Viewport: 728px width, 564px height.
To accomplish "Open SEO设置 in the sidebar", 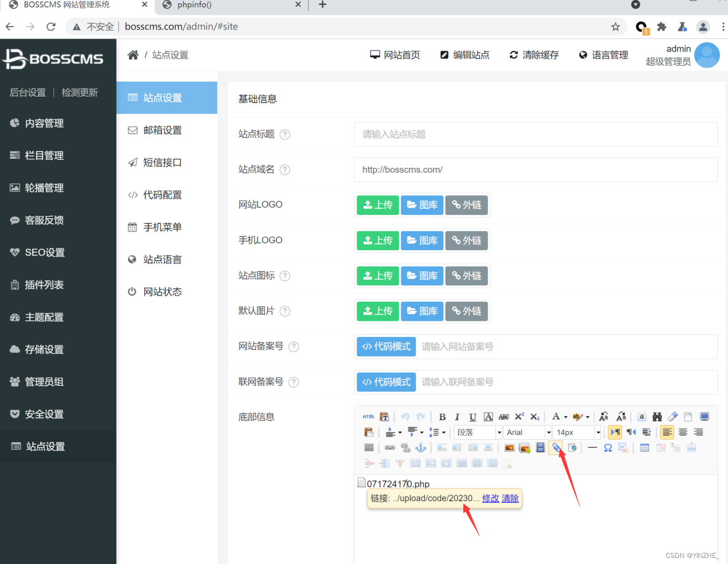I will coord(44,253).
